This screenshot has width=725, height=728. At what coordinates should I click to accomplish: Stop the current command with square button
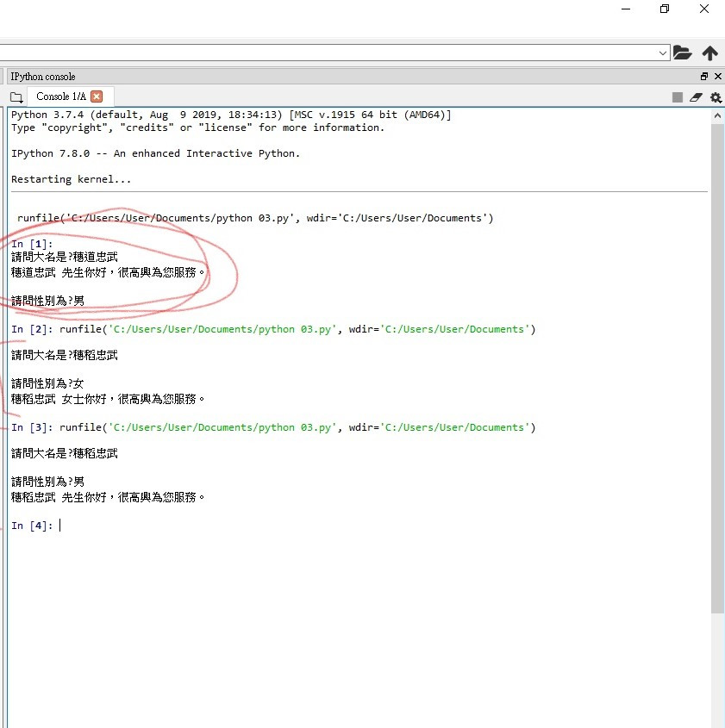[678, 97]
